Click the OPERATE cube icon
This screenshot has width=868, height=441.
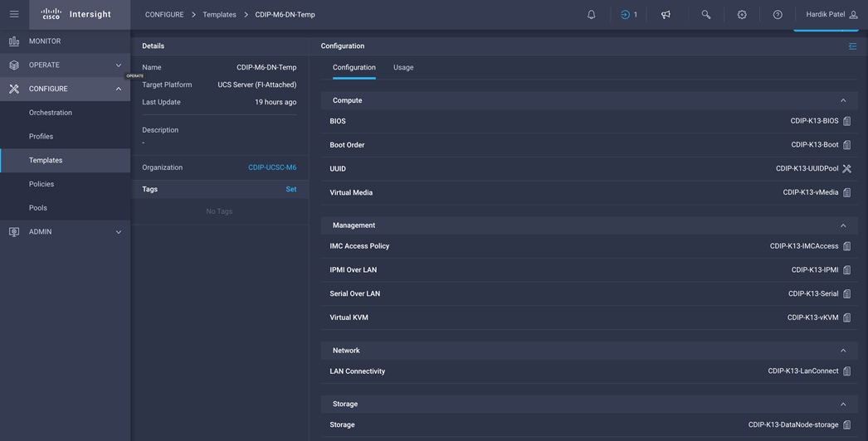tap(14, 65)
